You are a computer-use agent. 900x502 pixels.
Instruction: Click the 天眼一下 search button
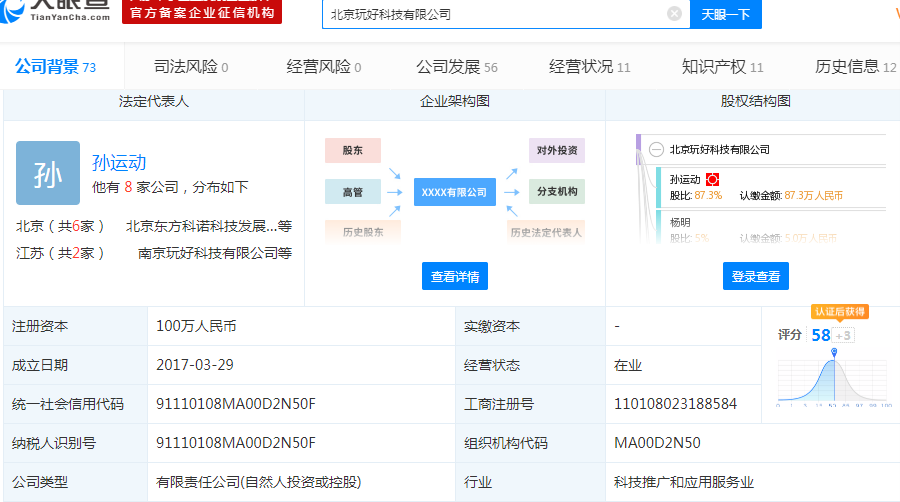726,14
